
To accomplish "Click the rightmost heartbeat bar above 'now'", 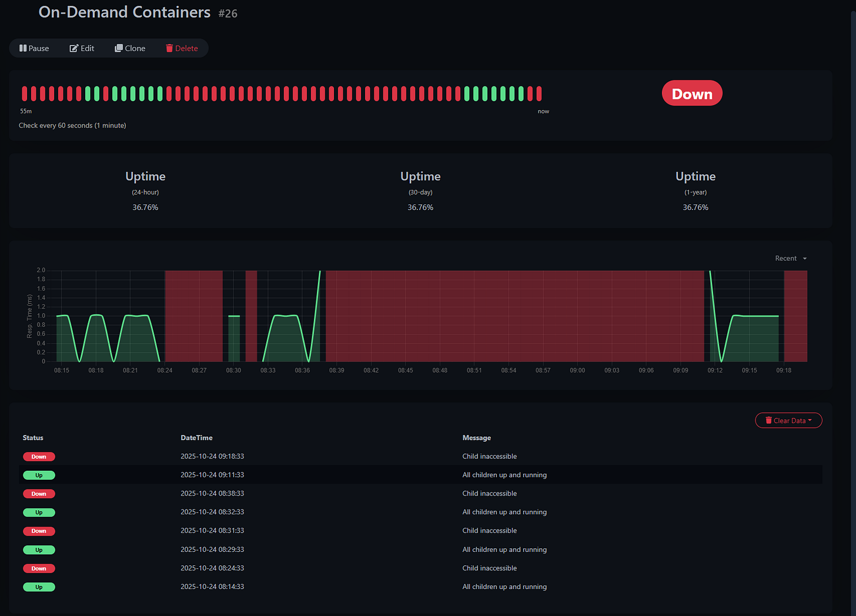I will pos(539,93).
